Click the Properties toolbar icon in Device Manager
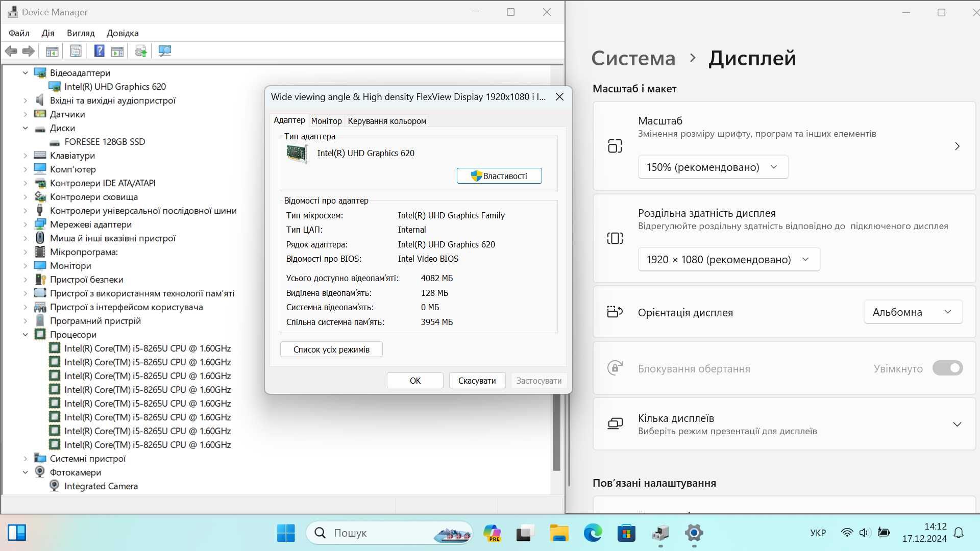Viewport: 980px width, 551px height. coord(76,51)
